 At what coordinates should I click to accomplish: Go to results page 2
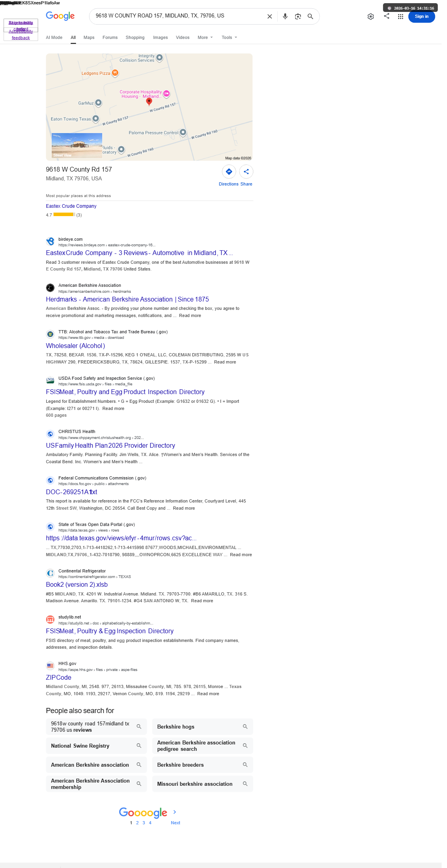coord(138,823)
